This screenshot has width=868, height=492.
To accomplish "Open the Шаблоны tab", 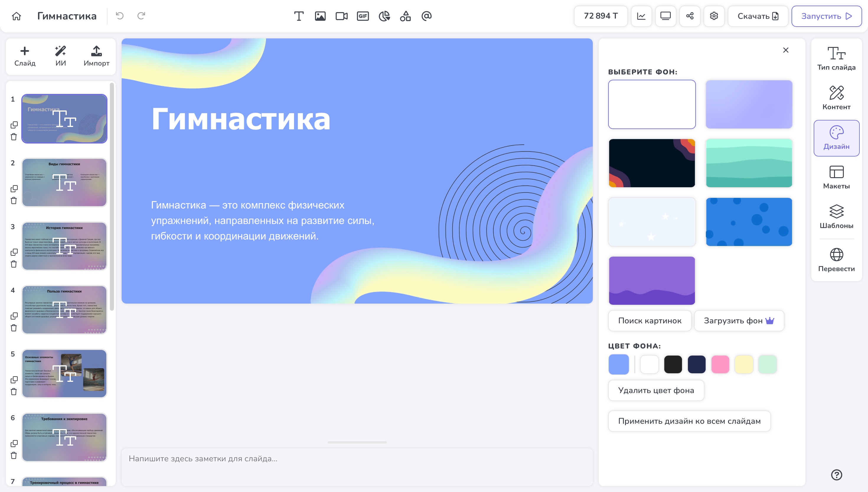I will (836, 216).
